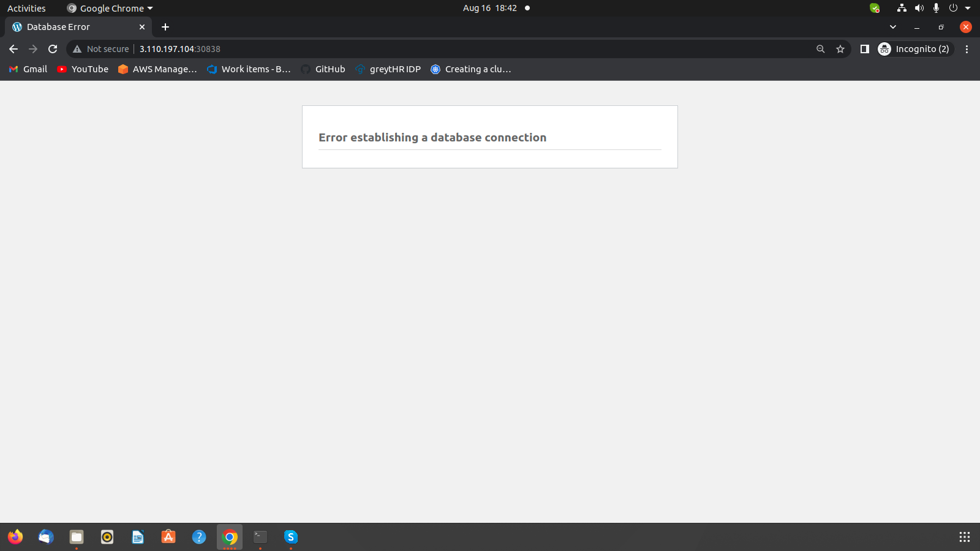
Task: Click the Not secure warning indicator
Action: (101, 49)
